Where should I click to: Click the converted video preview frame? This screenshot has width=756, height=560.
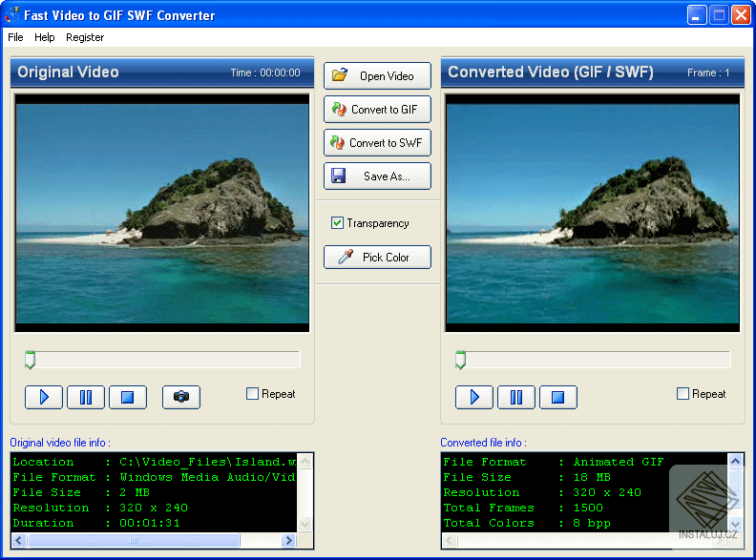(x=593, y=213)
